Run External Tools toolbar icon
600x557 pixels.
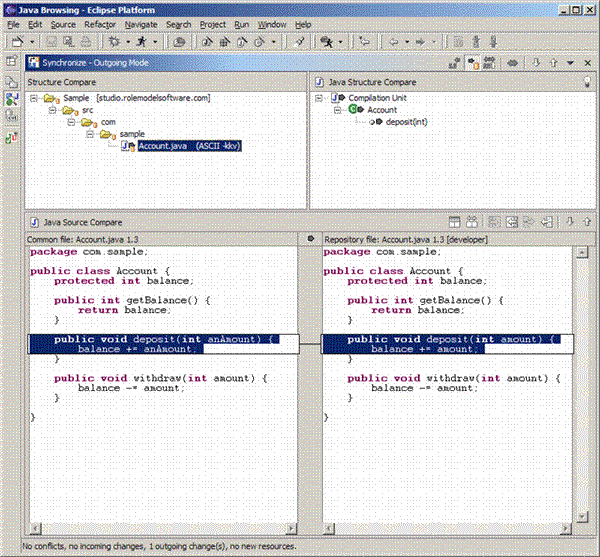[326, 42]
